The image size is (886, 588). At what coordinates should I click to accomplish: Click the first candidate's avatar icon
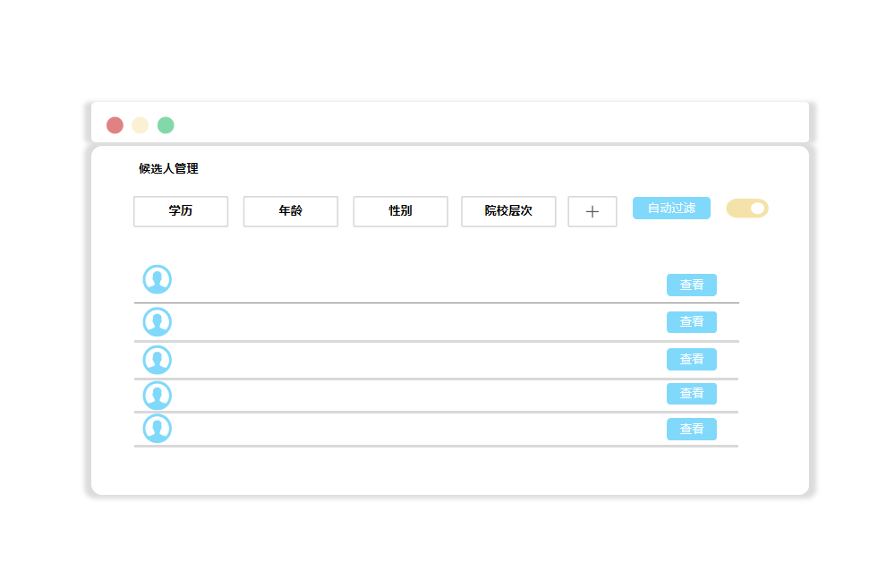(158, 279)
